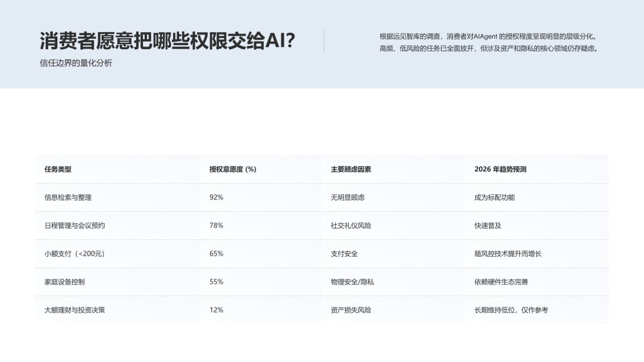
Task: Click the subtitle 信任边界的量化分析
Action: point(76,63)
